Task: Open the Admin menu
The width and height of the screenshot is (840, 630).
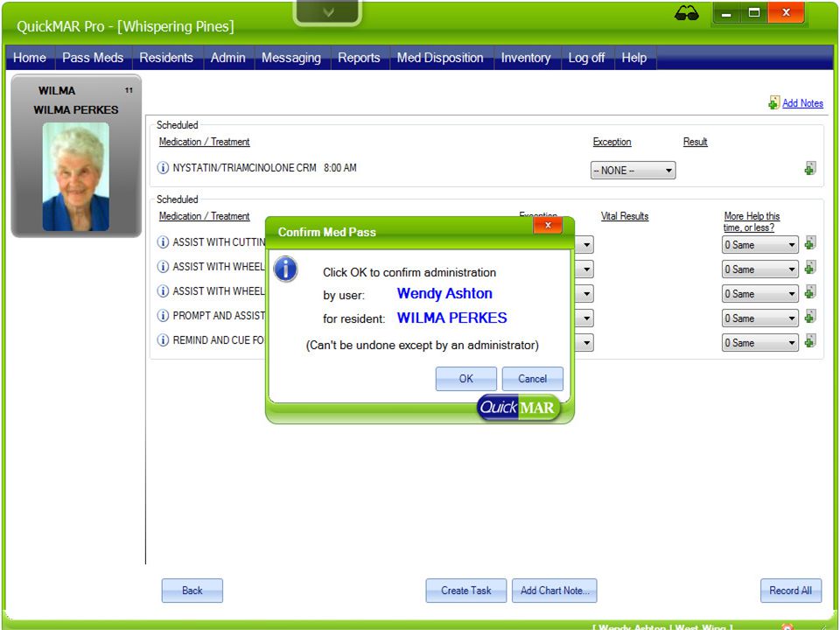Action: [227, 58]
